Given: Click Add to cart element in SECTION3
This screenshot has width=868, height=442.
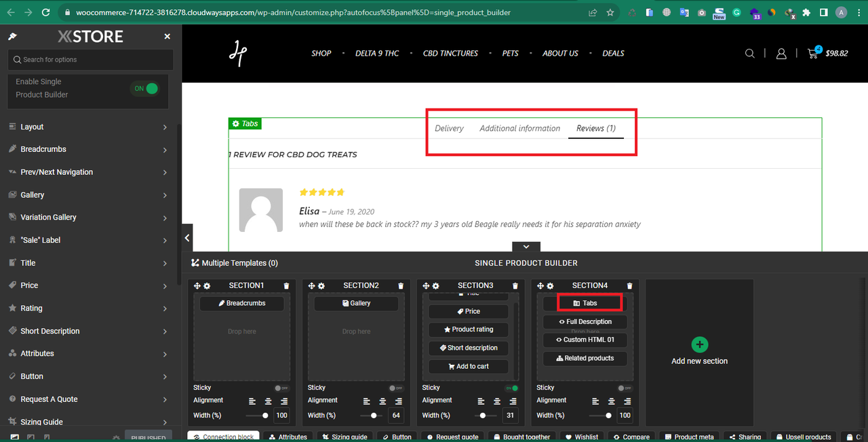Looking at the screenshot, I should tap(469, 366).
